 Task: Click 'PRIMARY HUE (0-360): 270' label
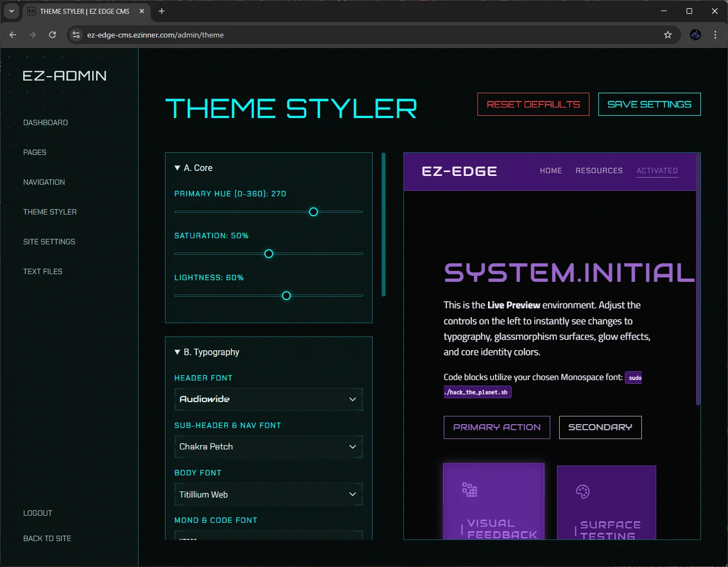click(230, 194)
